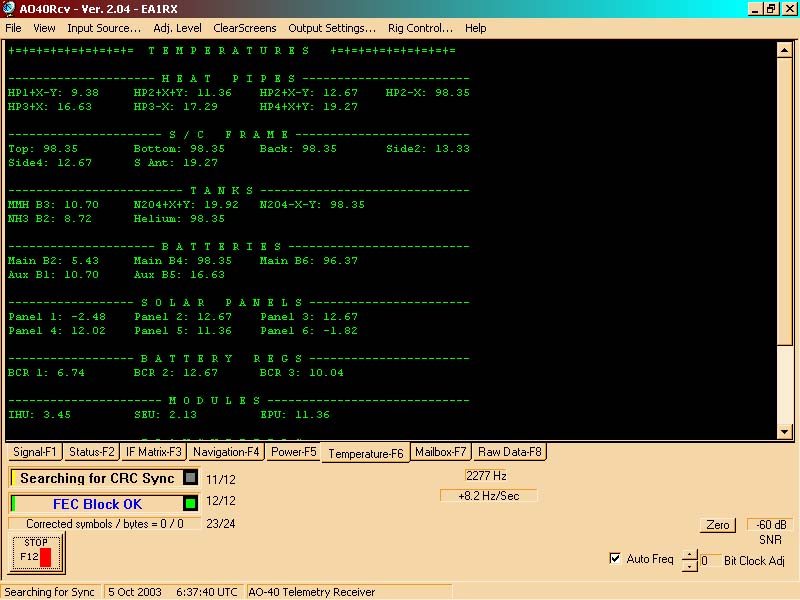The height and width of the screenshot is (600, 800).
Task: Click the vertical scrollbar thumb
Action: point(784,202)
